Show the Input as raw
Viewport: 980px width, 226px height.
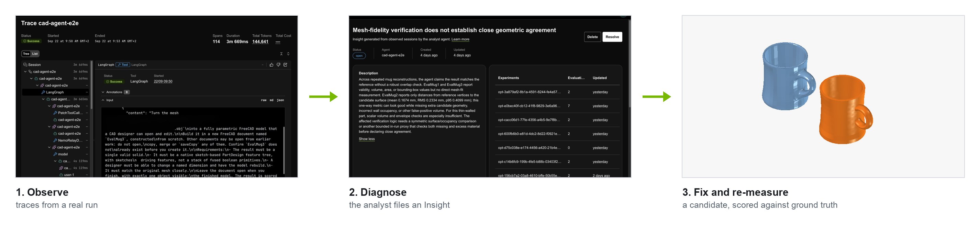pyautogui.click(x=264, y=100)
